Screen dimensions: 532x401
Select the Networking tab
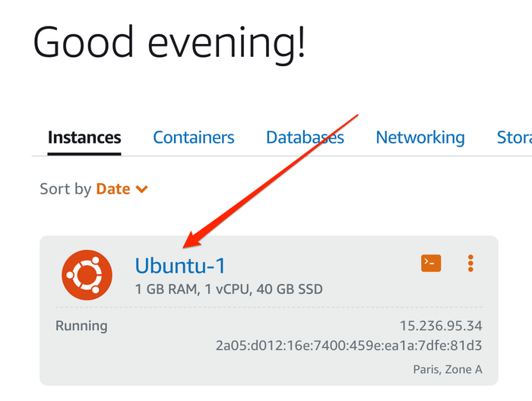[420, 137]
